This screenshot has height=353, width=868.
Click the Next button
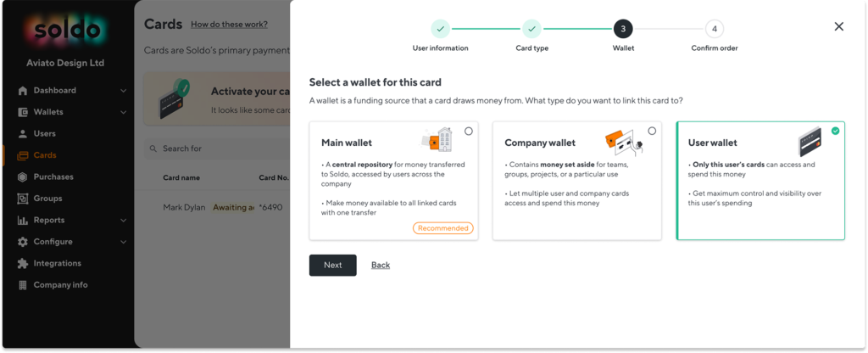pos(332,265)
